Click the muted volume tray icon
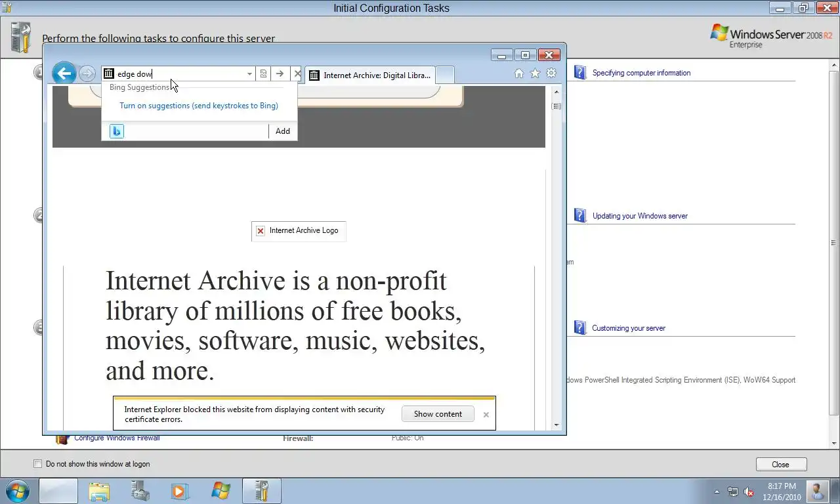Viewport: 840px width, 504px height. coord(749,492)
